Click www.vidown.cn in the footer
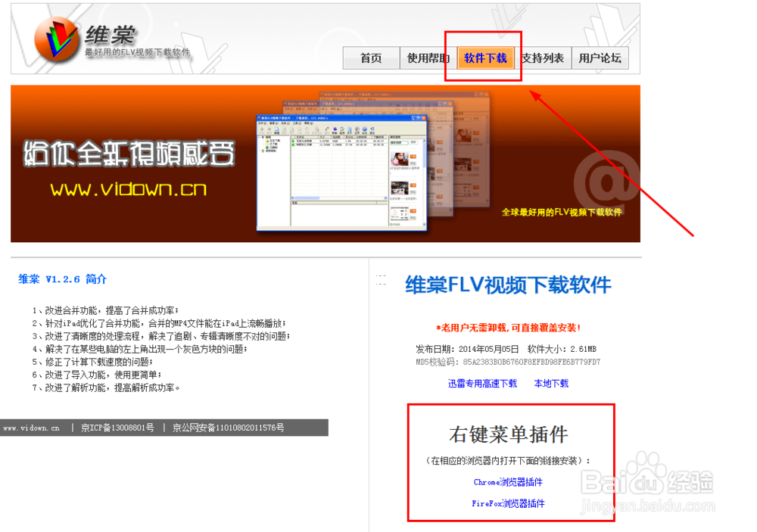 (x=31, y=428)
